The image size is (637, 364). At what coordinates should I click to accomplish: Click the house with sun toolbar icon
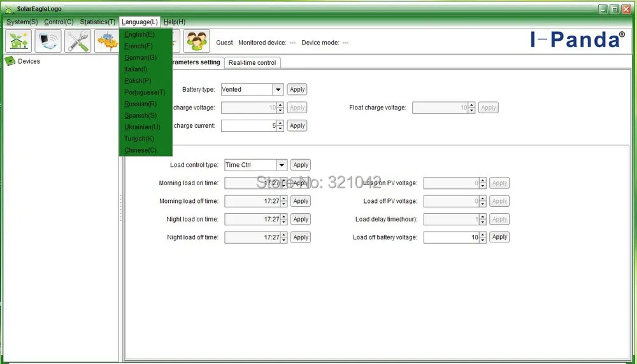pos(18,41)
